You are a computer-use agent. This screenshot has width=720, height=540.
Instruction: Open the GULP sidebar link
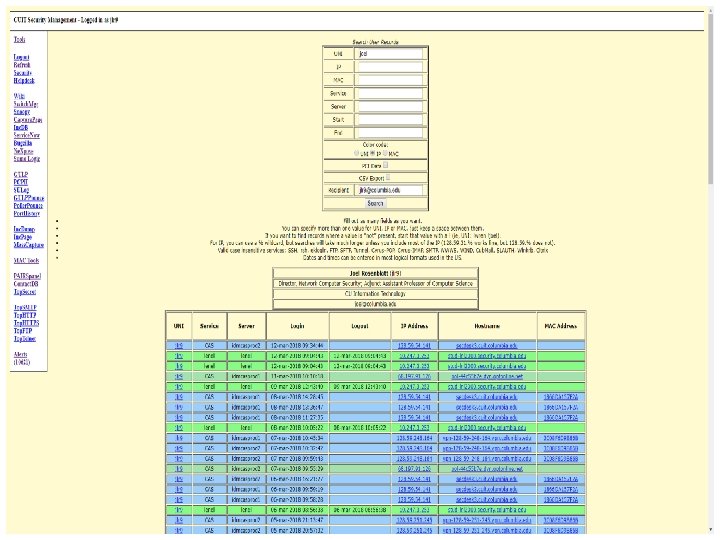[21, 174]
